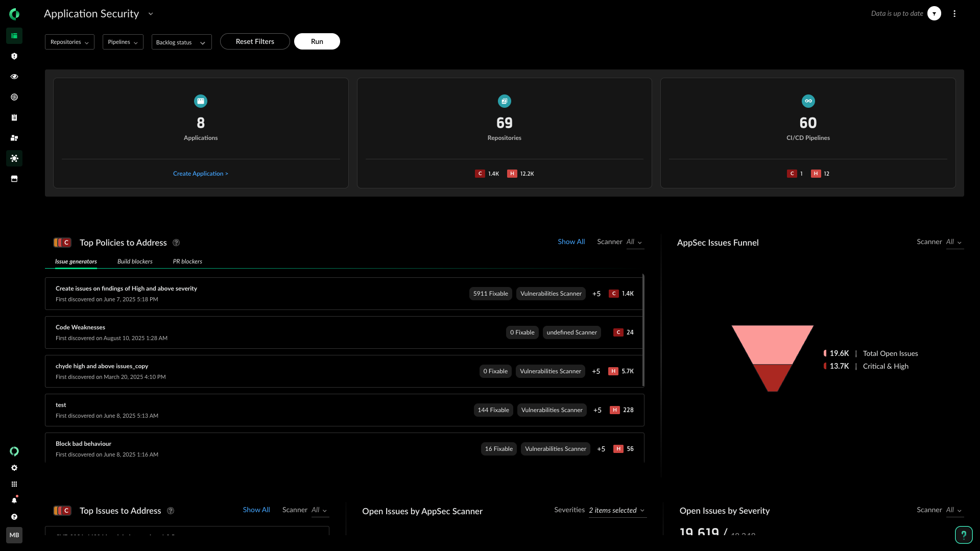Image resolution: width=980 pixels, height=551 pixels.
Task: Open the three-dot more options menu
Action: coord(954,14)
